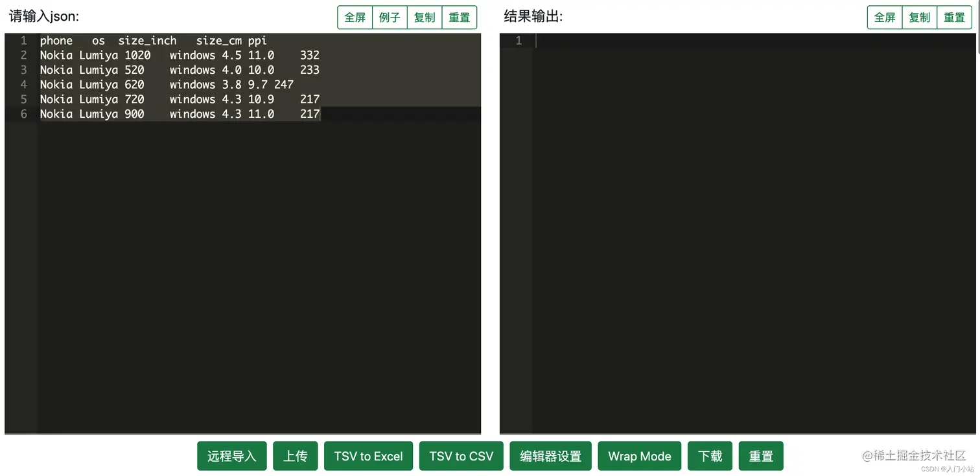Convert data using TSV to Excel
Viewport: 980px width, 476px height.
[368, 456]
